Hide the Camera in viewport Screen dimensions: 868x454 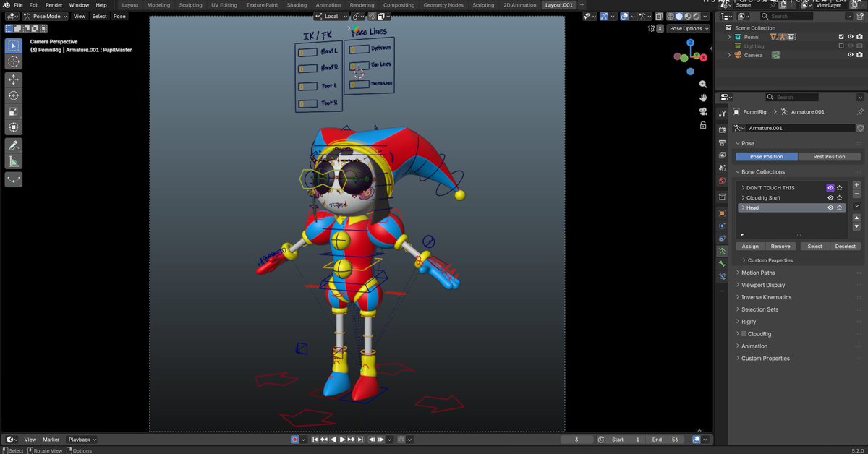pyautogui.click(x=850, y=55)
